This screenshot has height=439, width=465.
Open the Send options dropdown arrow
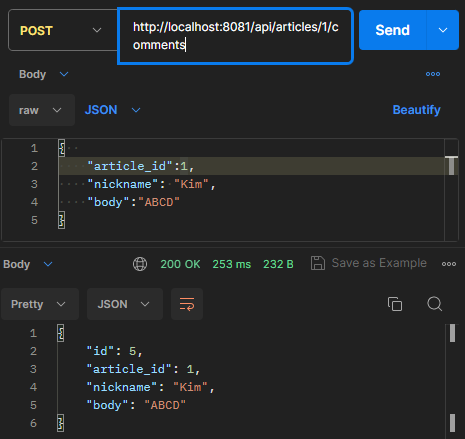(443, 30)
